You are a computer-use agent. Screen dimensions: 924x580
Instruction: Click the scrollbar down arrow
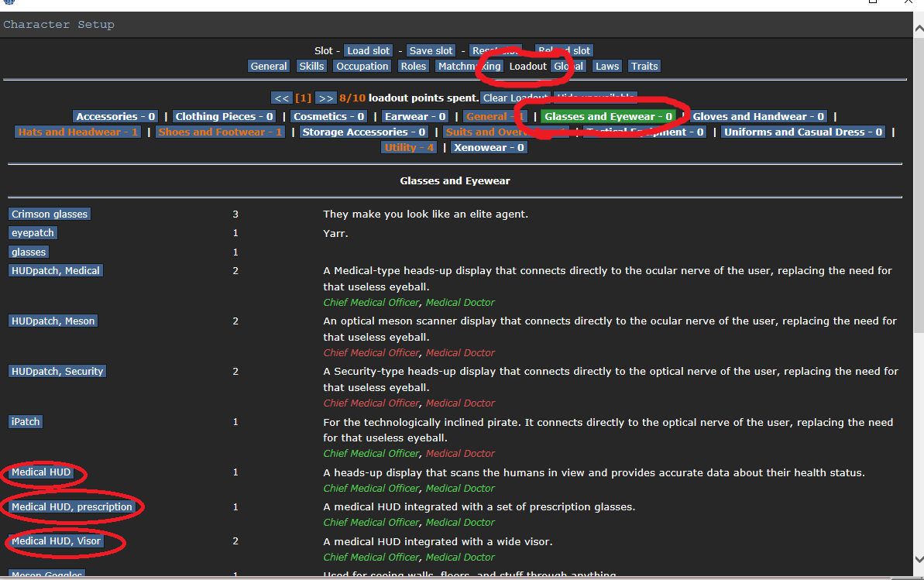pyautogui.click(x=919, y=559)
